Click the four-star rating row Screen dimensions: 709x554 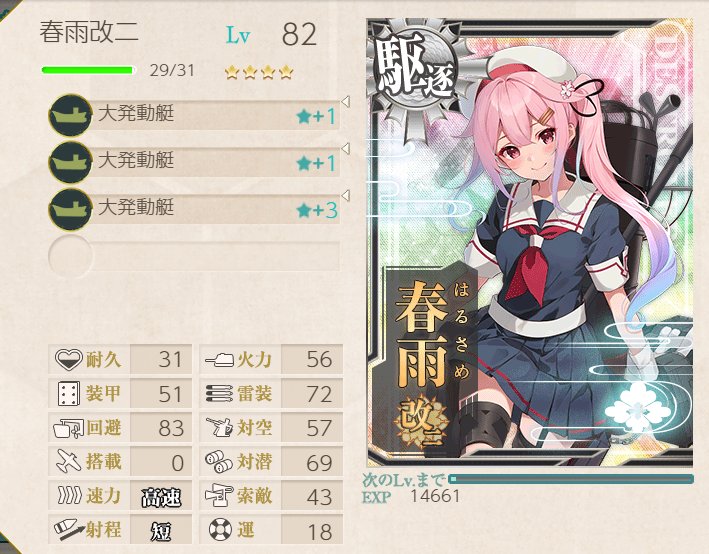click(x=259, y=72)
